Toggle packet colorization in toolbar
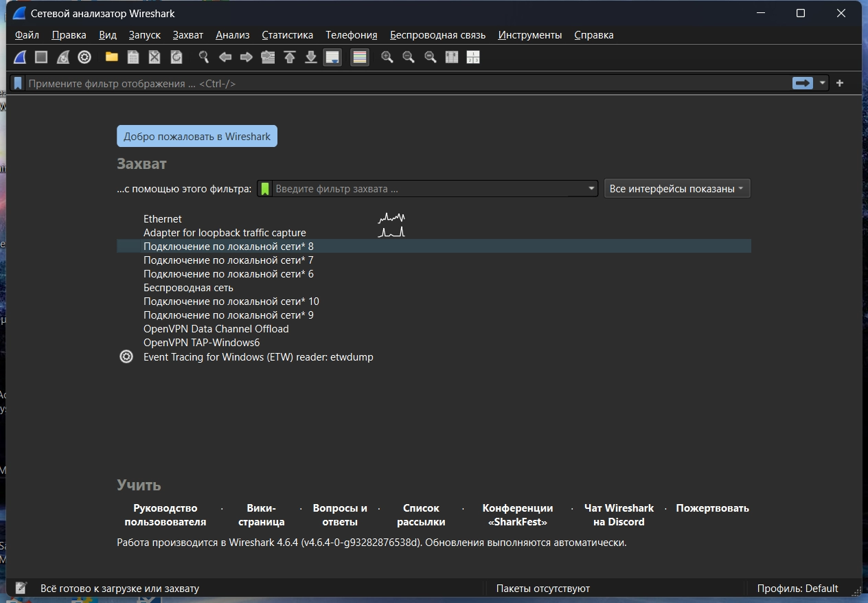Viewport: 868px width, 603px height. 359,58
